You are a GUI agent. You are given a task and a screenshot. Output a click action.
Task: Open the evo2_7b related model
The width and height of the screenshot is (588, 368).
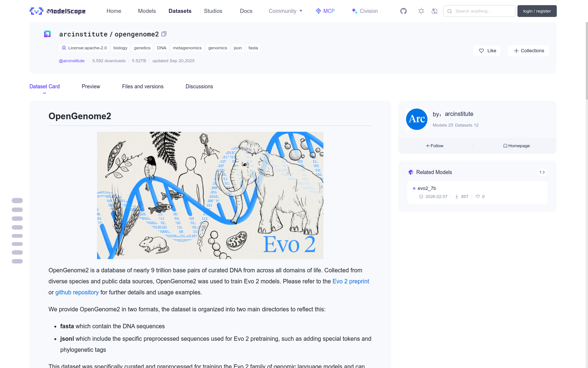click(477, 192)
